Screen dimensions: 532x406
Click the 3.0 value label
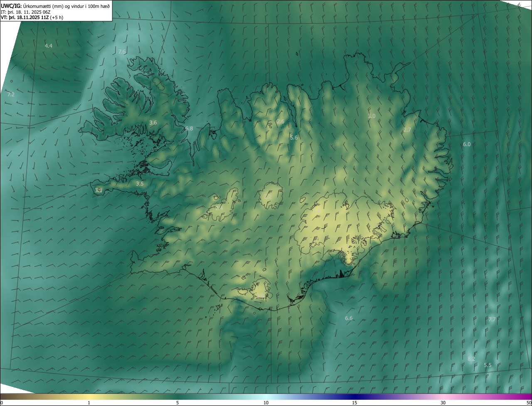pos(372,116)
